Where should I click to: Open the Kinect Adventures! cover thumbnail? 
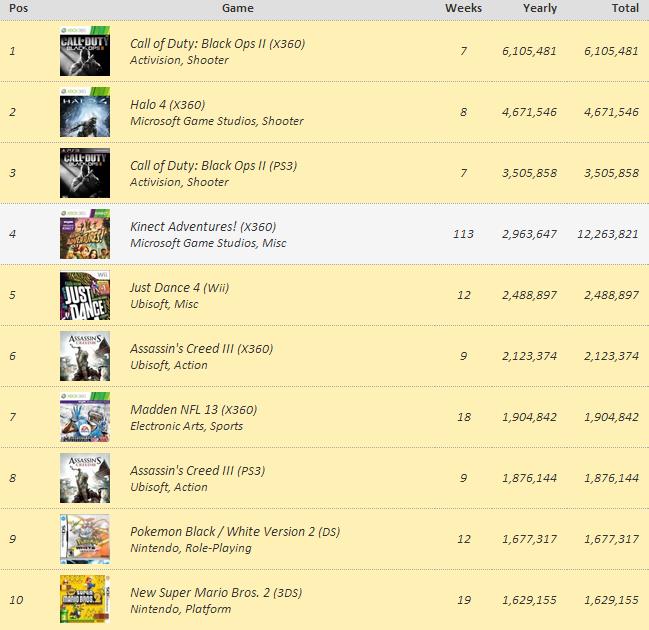click(x=85, y=234)
